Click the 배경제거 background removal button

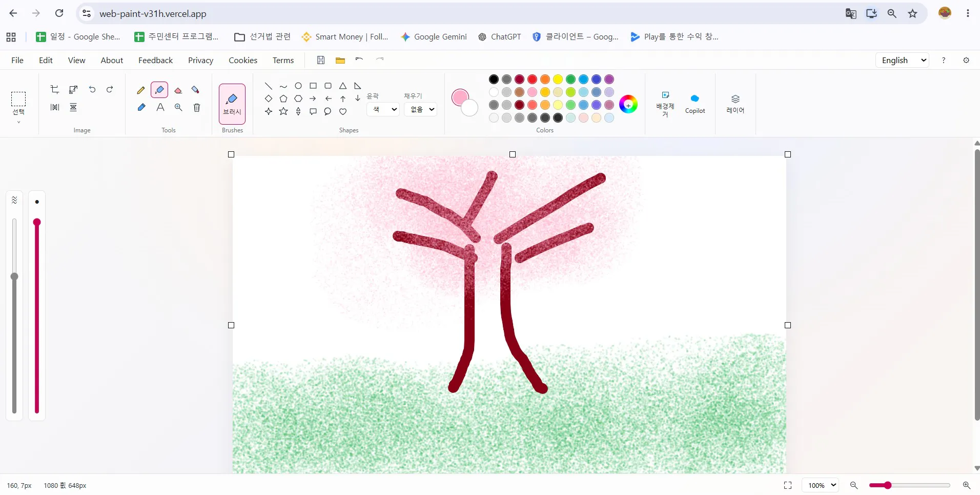pos(665,105)
